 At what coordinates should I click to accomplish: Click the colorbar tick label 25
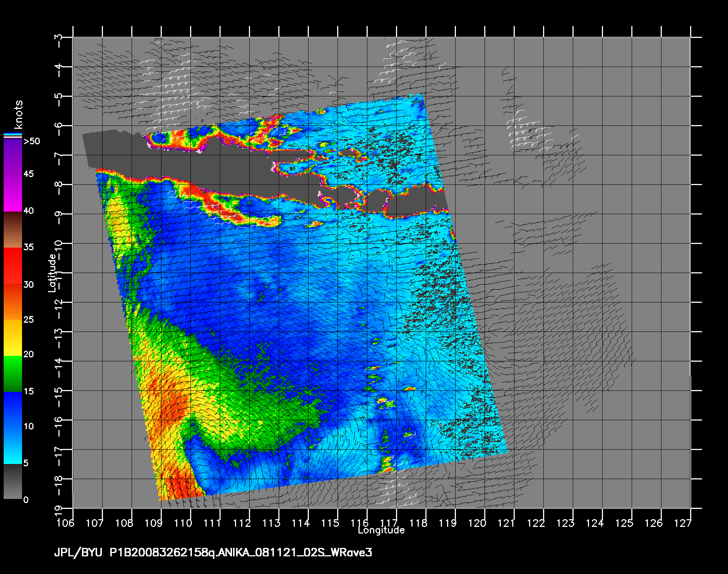pyautogui.click(x=29, y=320)
